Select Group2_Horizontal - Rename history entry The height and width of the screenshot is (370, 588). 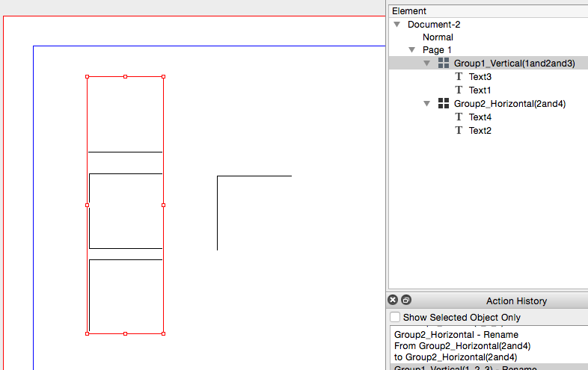pyautogui.click(x=456, y=335)
